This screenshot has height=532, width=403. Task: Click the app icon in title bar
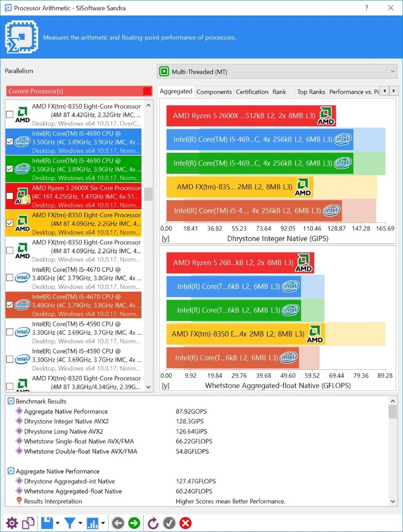[8, 7]
